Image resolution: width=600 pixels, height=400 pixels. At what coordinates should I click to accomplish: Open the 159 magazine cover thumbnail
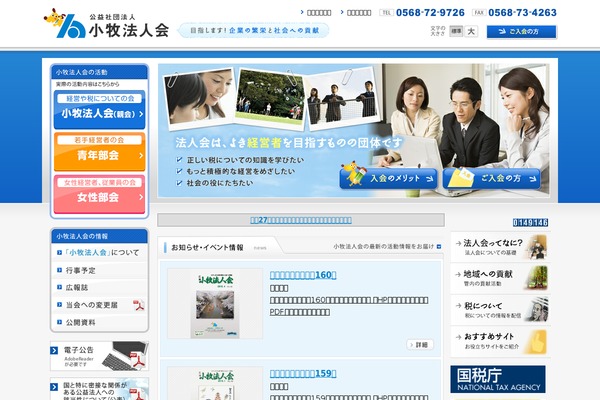tap(215, 384)
